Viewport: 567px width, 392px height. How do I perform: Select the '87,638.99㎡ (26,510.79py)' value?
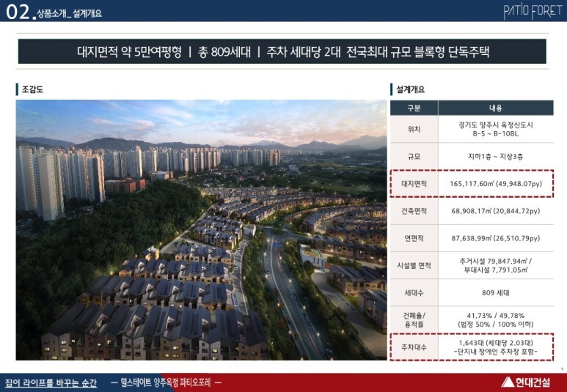point(496,238)
